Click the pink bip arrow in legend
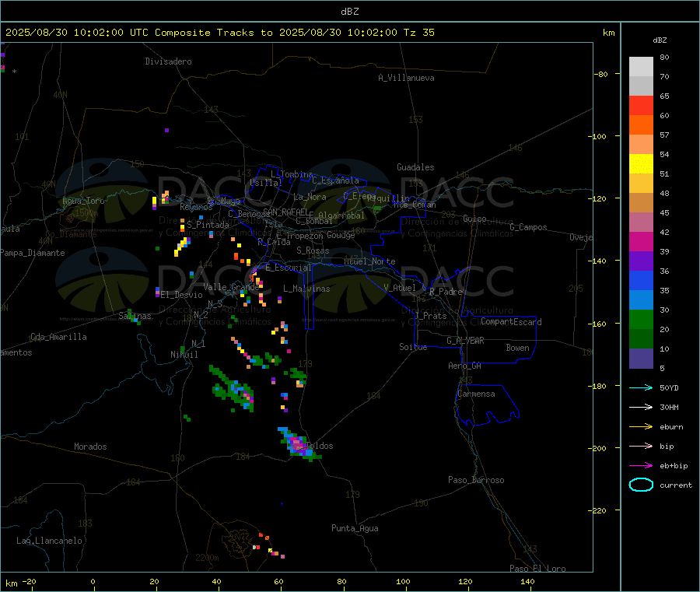 point(641,446)
